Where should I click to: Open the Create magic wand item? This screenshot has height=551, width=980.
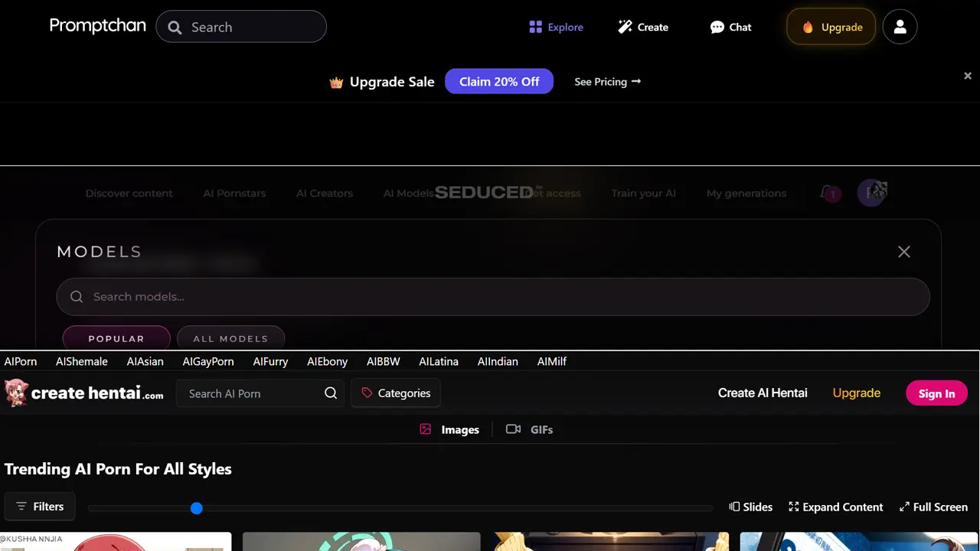coord(643,27)
